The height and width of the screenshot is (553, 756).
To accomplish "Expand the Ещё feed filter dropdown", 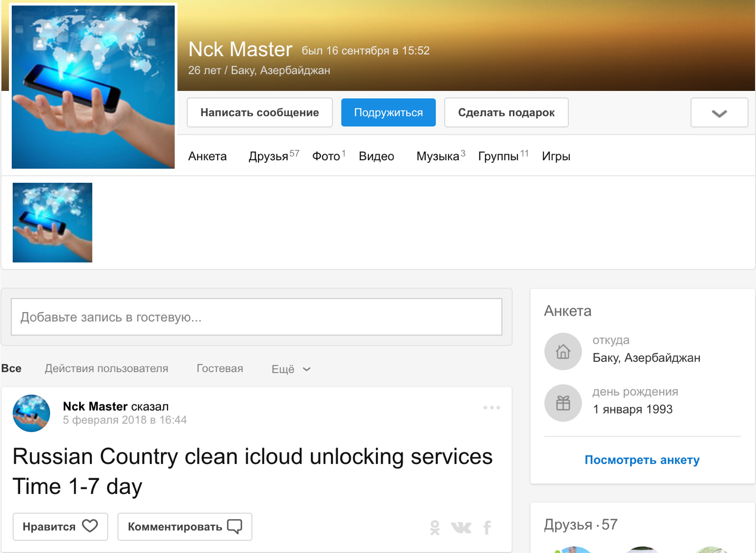I will pos(291,369).
